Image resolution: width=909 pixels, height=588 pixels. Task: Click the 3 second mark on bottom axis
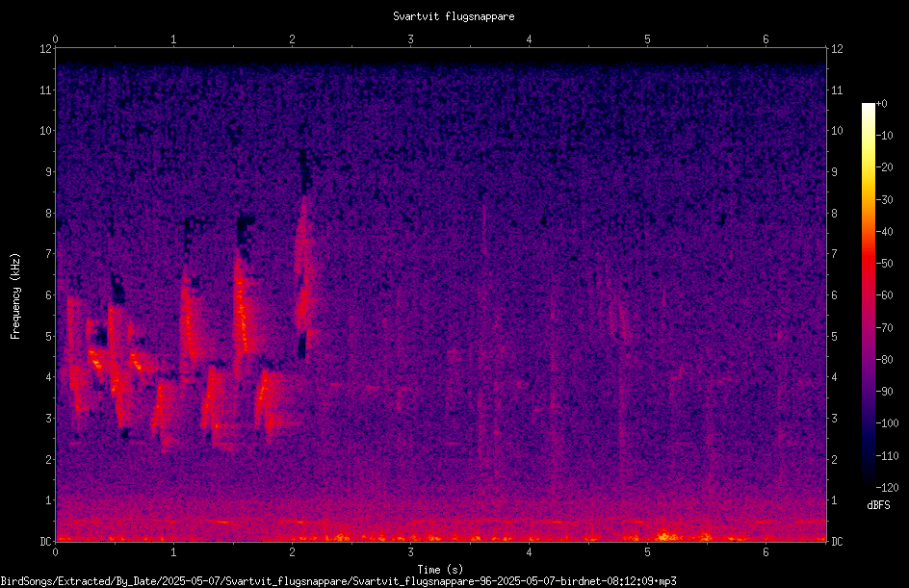[x=410, y=552]
